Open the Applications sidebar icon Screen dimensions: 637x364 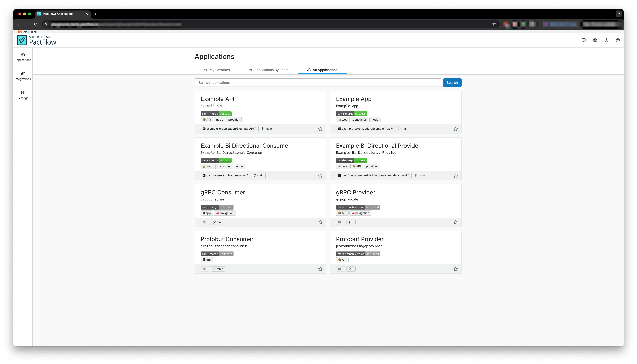point(23,57)
